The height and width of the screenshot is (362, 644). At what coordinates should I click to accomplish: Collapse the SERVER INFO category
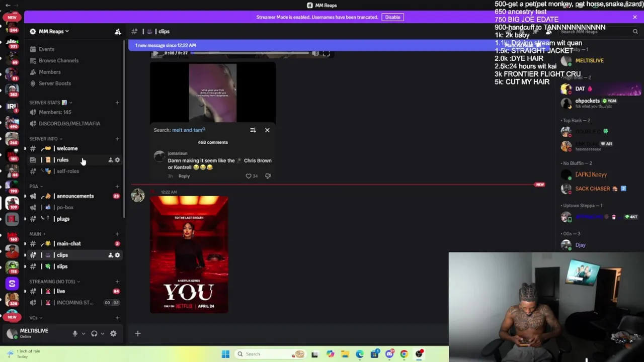(x=45, y=139)
